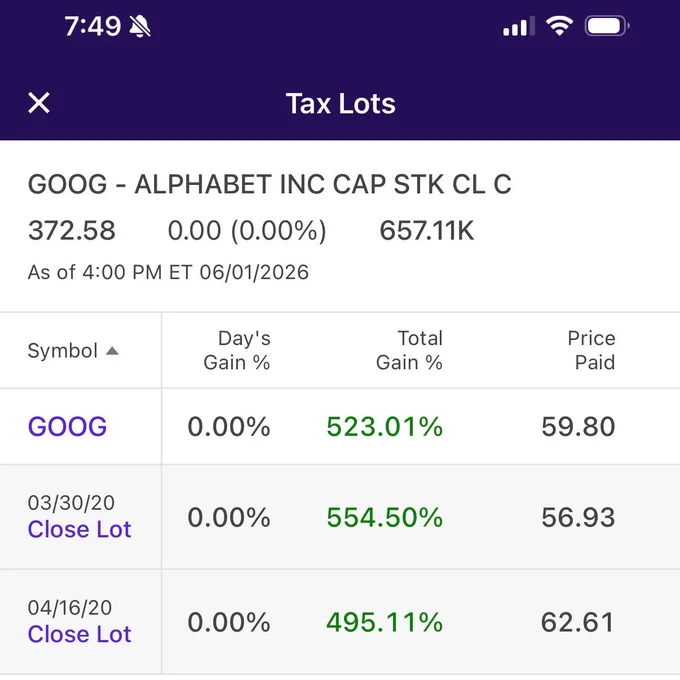
Task: Toggle sort arrow next to Symbol
Action: click(x=112, y=350)
